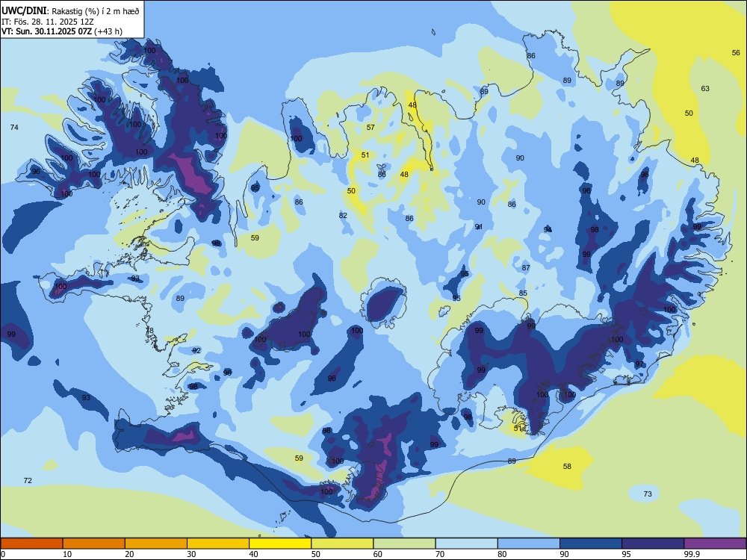The height and width of the screenshot is (560, 747).
Task: Select the map humidity value '63'
Action: pyautogui.click(x=705, y=89)
